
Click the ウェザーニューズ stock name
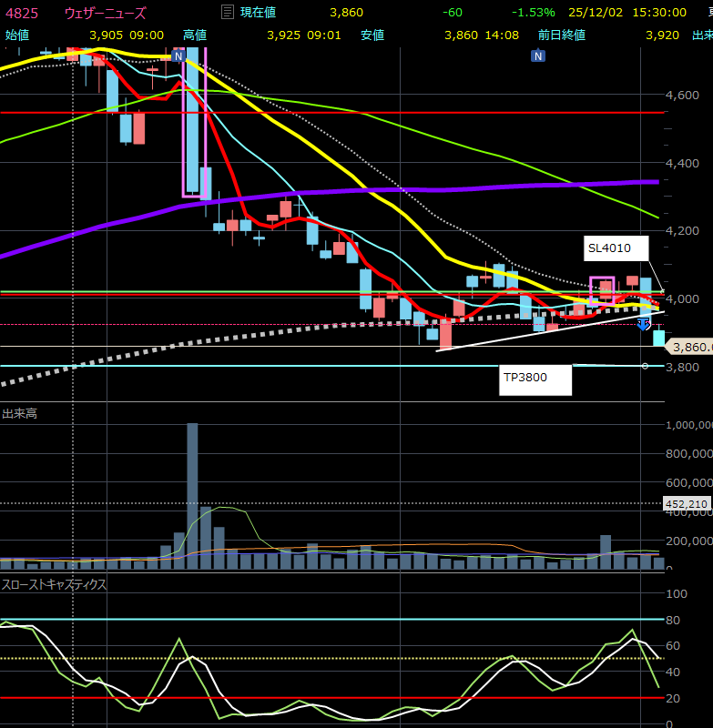[x=106, y=13]
